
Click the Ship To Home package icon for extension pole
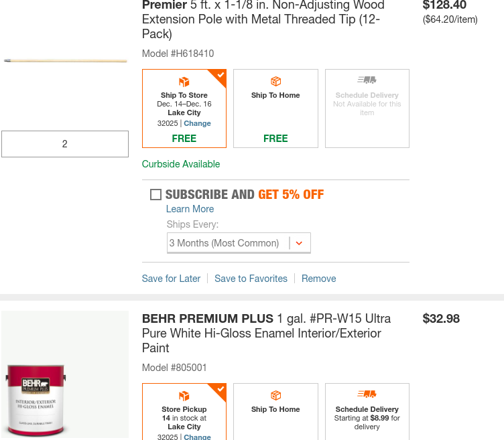(x=275, y=81)
